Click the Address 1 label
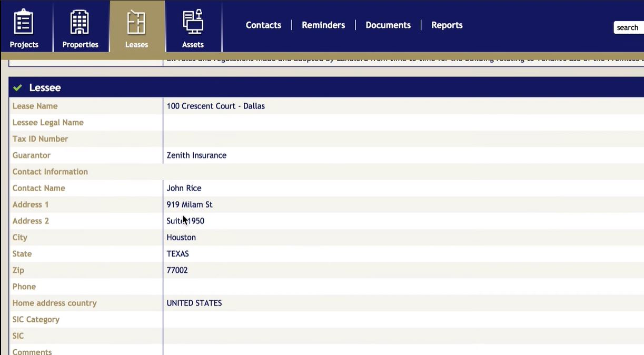 31,204
